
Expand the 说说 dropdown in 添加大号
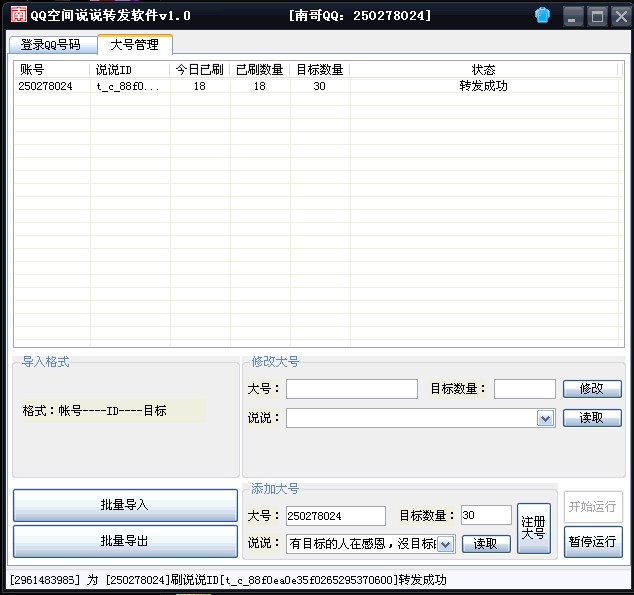[446, 544]
